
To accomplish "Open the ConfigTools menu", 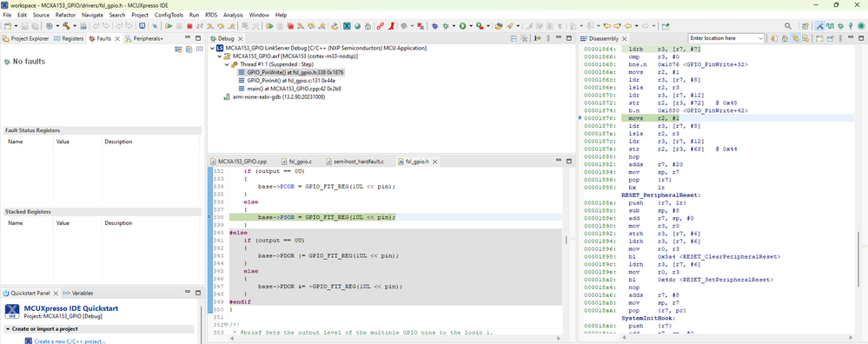I will click(169, 15).
